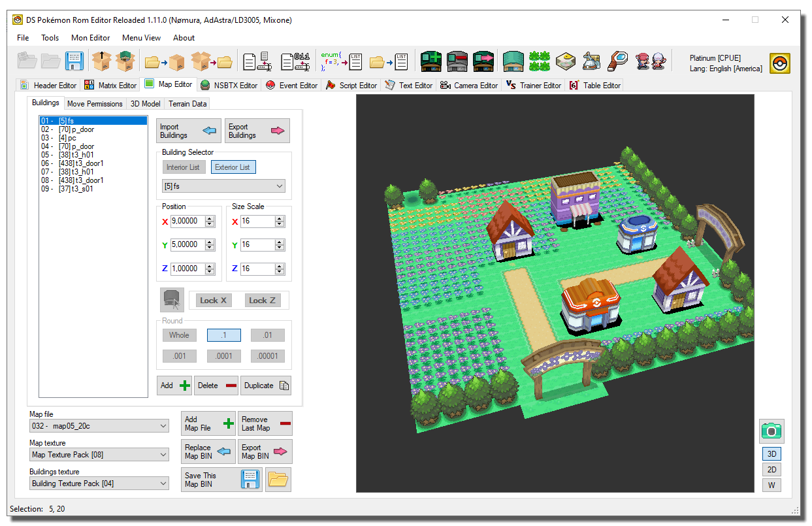Click the folder-to-list toolbar icon
The height and width of the screenshot is (526, 812).
coord(389,62)
